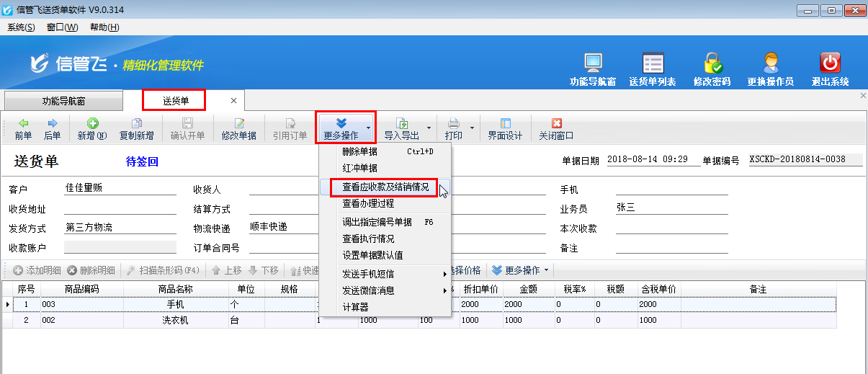Click 更换操作员 user icon

point(771,64)
